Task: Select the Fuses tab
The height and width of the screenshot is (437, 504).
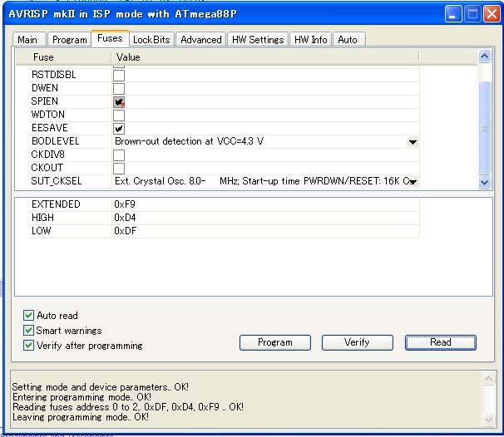Action: [x=110, y=38]
